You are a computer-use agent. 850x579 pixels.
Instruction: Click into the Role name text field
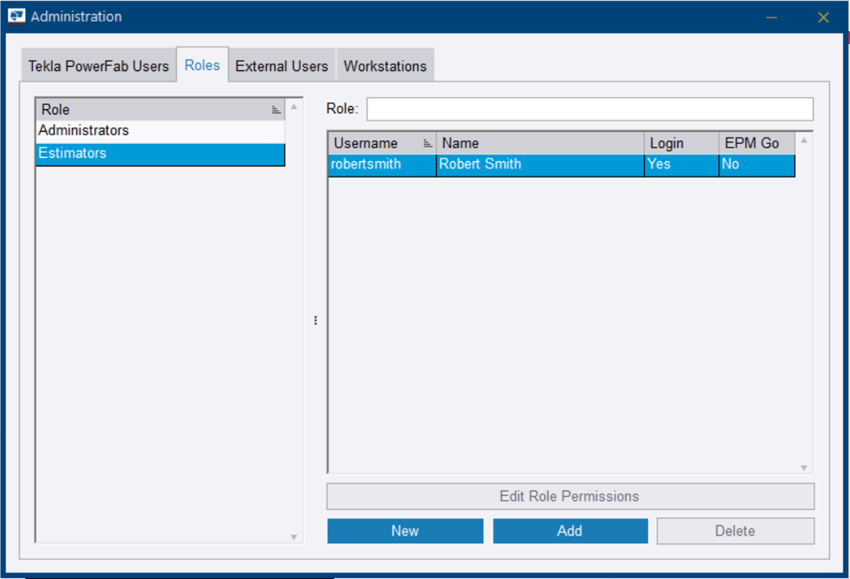pos(589,109)
